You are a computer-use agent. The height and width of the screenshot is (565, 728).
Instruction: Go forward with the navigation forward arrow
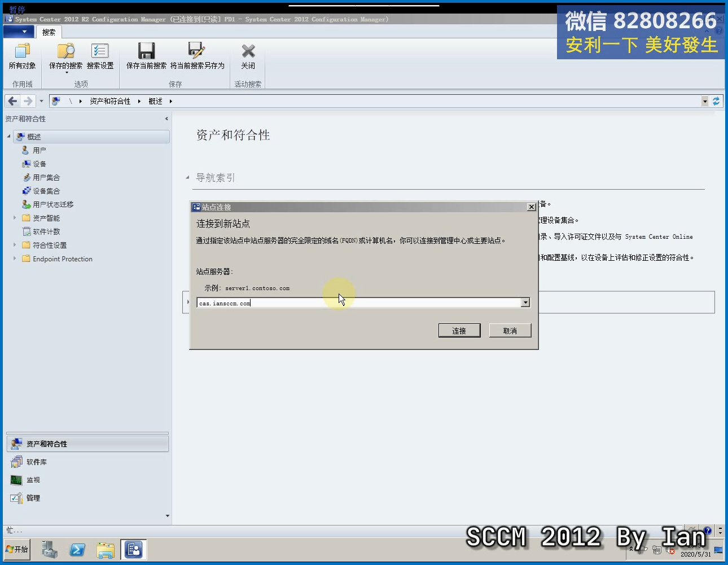click(28, 101)
